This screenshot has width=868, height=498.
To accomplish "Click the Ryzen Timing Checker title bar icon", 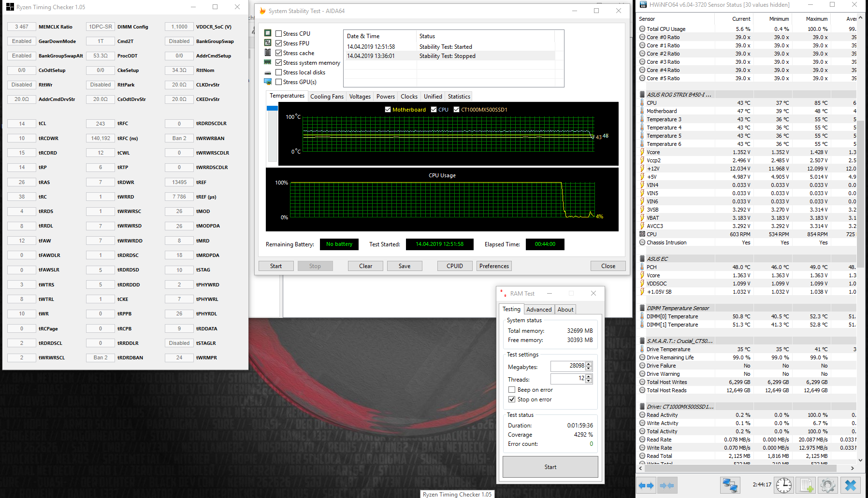I will (10, 7).
